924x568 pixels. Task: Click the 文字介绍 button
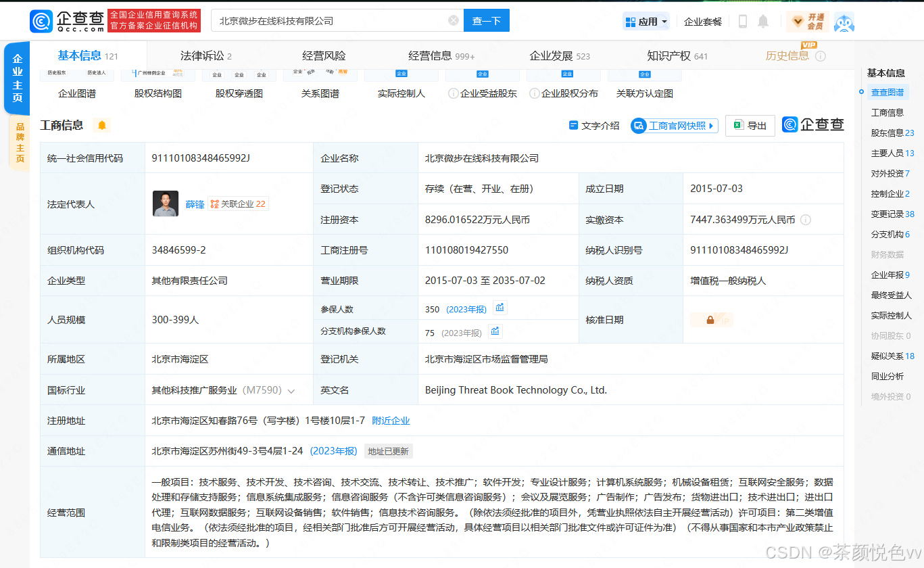[x=594, y=126]
